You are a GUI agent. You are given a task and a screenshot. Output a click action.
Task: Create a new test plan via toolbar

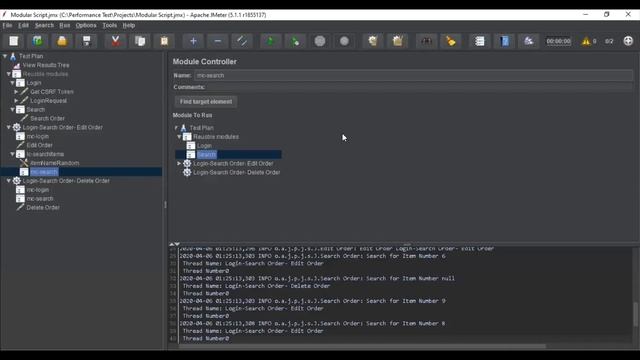point(14,41)
